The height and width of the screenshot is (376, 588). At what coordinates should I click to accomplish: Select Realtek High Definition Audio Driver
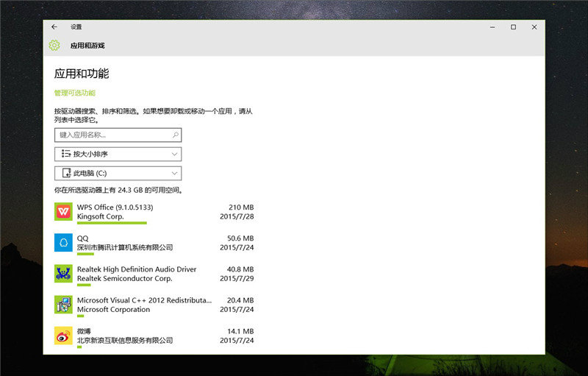[137, 269]
